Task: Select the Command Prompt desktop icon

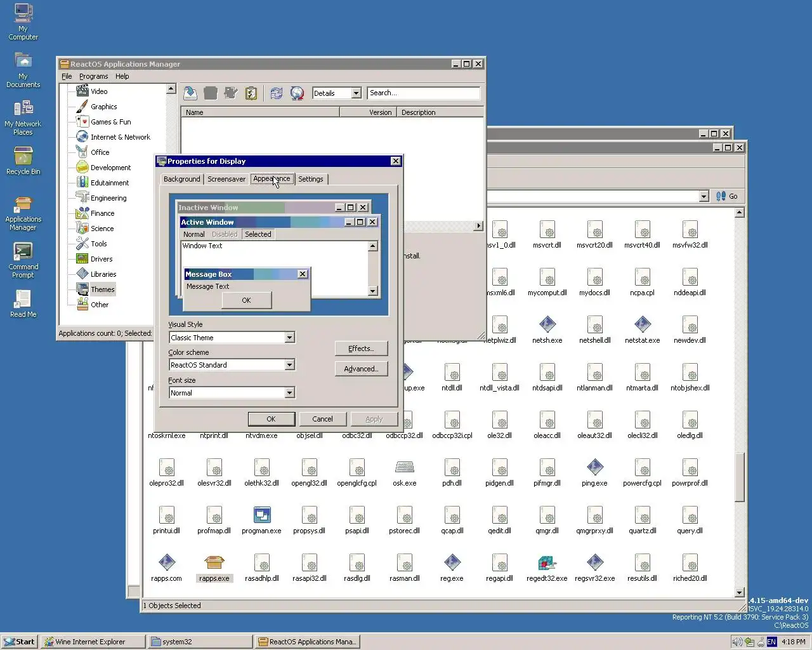Action: click(23, 260)
